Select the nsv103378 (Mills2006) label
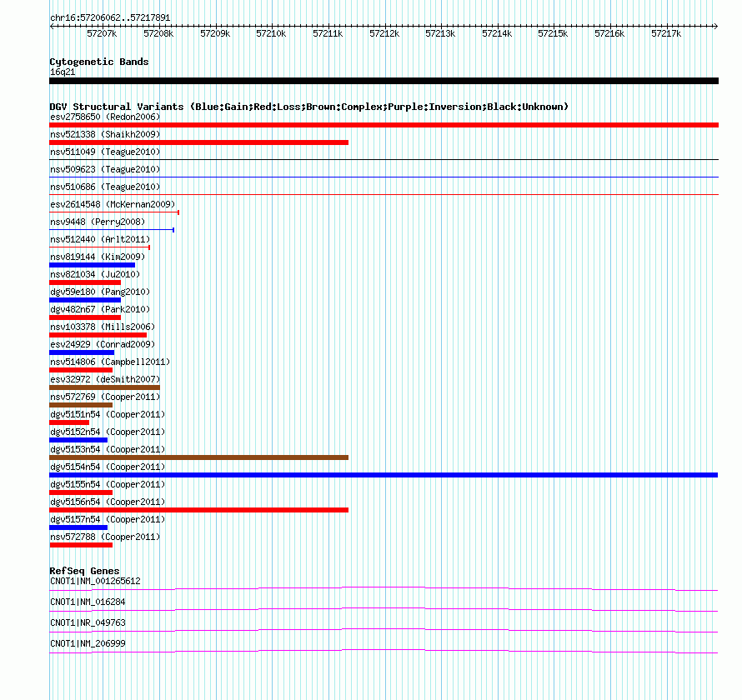 click(103, 327)
